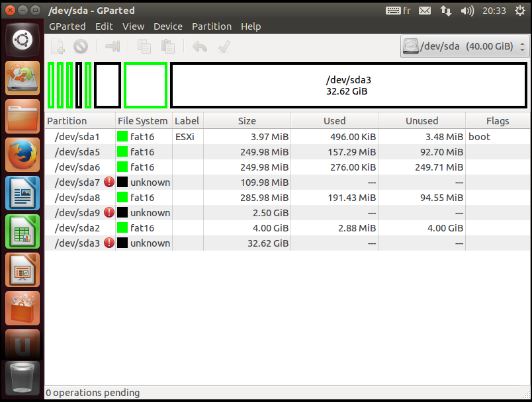Open the keyboard layout indicator menu
The height and width of the screenshot is (402, 532).
(397, 11)
